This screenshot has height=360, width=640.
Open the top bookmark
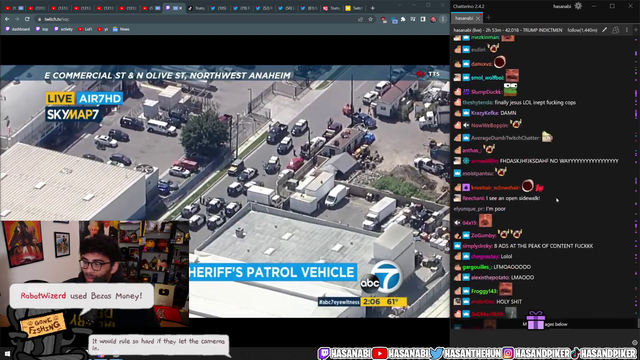coord(42,29)
